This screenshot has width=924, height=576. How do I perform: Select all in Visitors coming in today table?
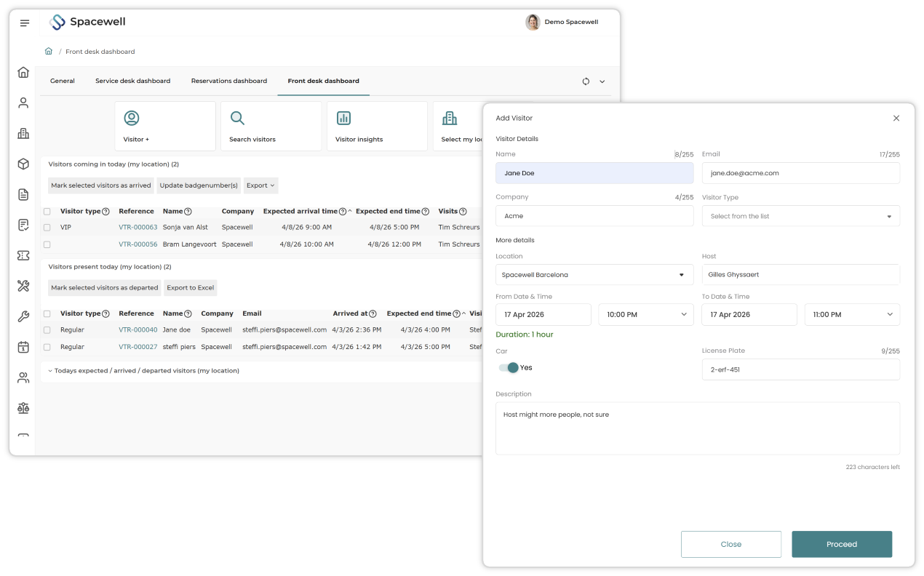click(47, 212)
